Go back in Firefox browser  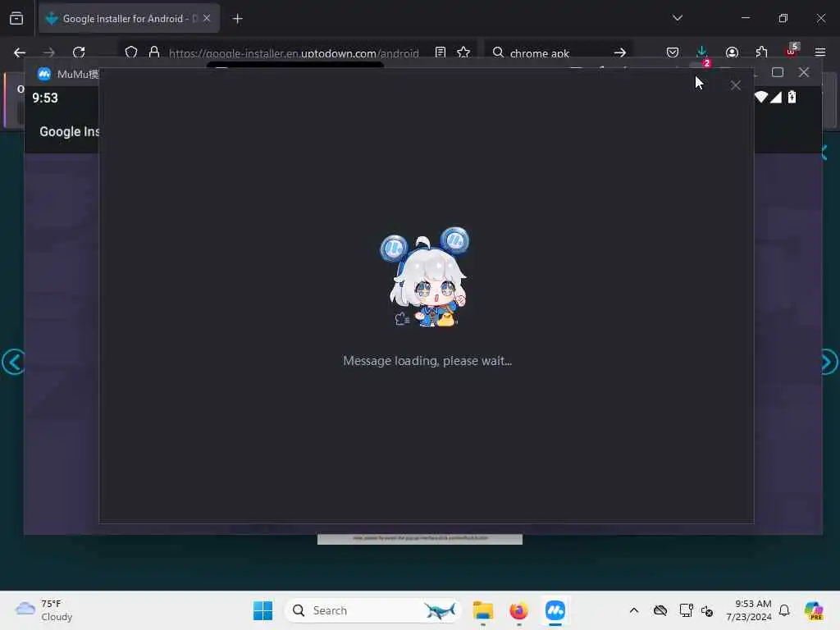20,52
